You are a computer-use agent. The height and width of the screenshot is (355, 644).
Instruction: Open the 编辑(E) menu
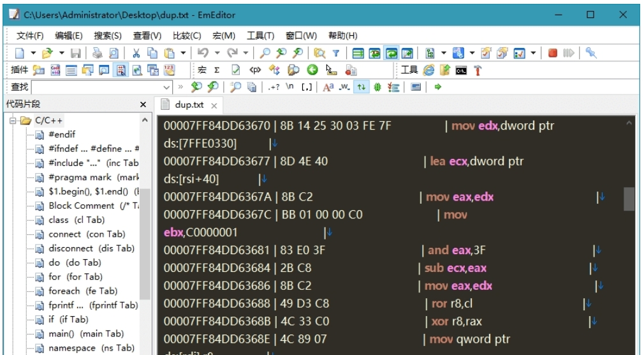[x=69, y=36]
